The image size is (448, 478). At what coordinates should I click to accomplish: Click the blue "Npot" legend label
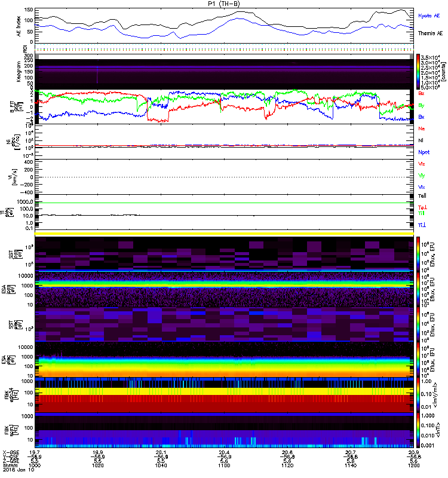pos(424,152)
